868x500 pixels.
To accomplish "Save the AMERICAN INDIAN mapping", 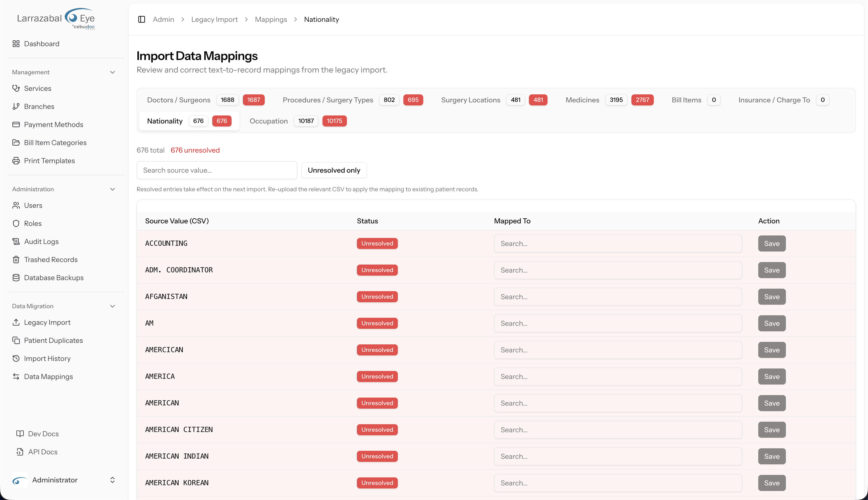I will point(772,456).
